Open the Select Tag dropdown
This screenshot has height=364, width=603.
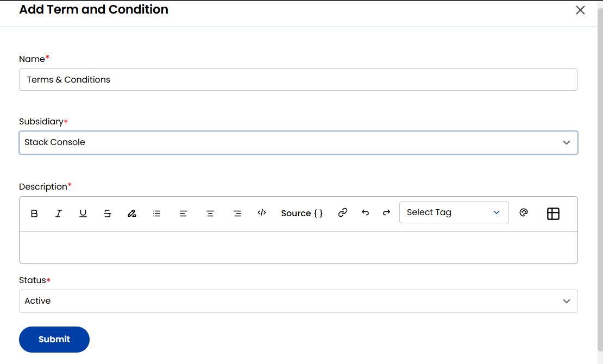point(454,212)
